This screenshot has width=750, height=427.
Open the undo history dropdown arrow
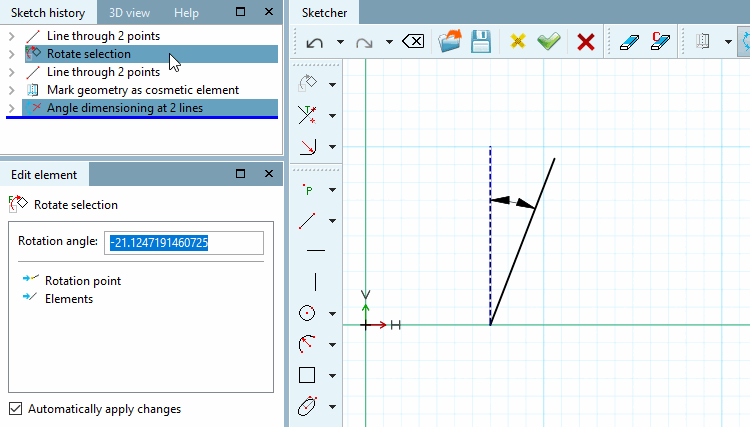point(340,42)
